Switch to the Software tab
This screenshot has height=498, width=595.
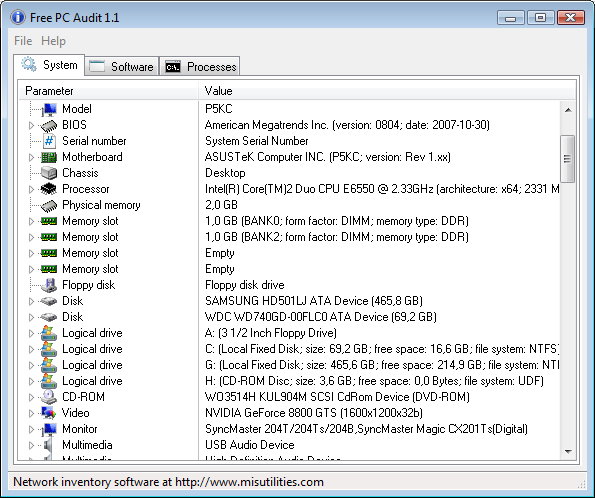tap(122, 67)
